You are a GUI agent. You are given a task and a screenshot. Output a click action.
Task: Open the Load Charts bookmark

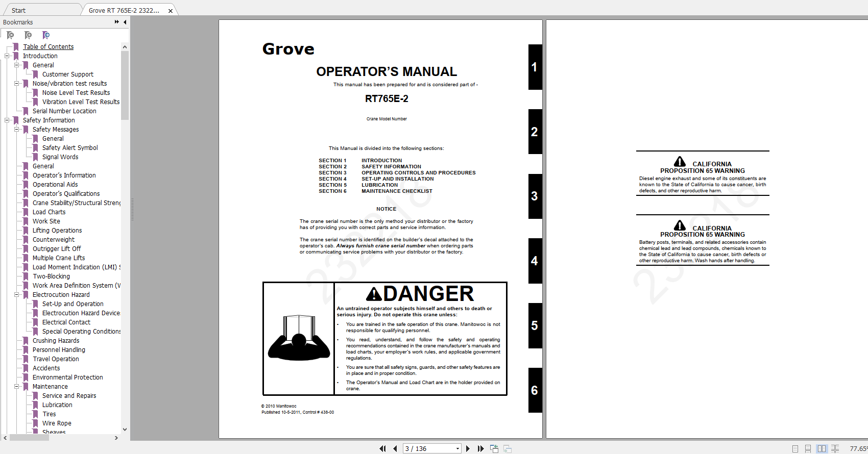tap(49, 212)
